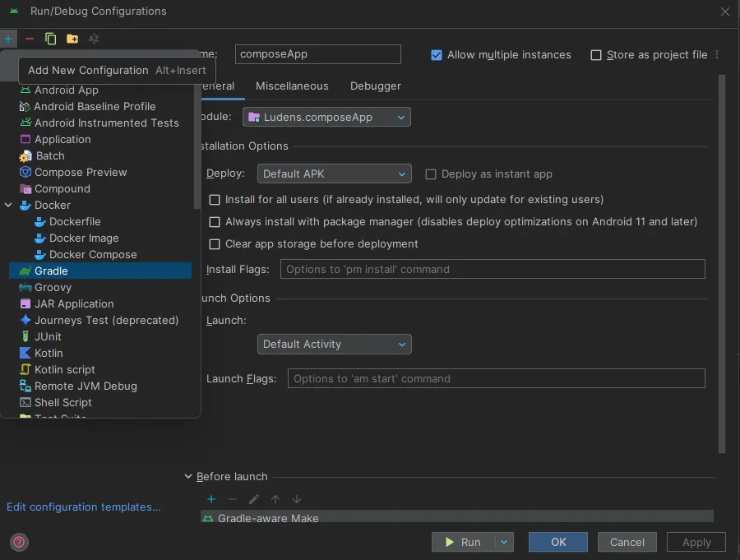Switch to the Debugger tab
The image size is (740, 560).
(x=375, y=86)
